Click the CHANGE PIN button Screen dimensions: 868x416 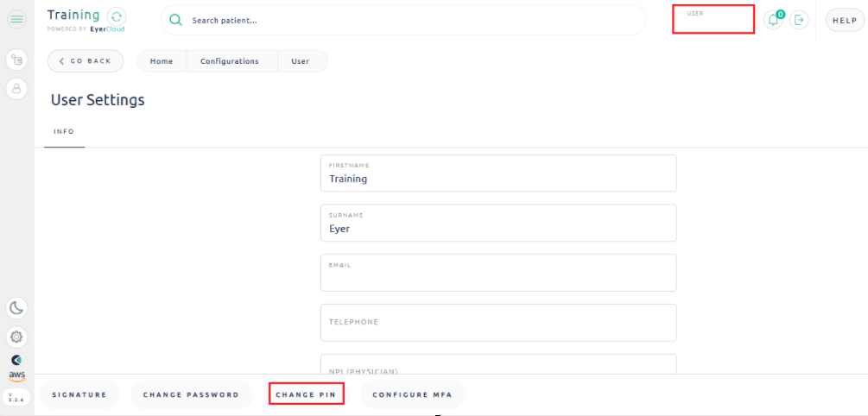point(306,394)
